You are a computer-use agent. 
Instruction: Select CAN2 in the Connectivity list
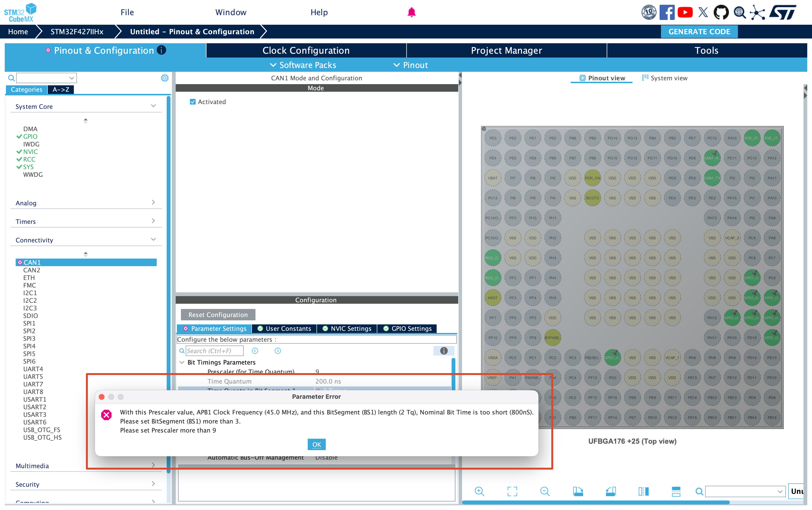click(x=32, y=270)
